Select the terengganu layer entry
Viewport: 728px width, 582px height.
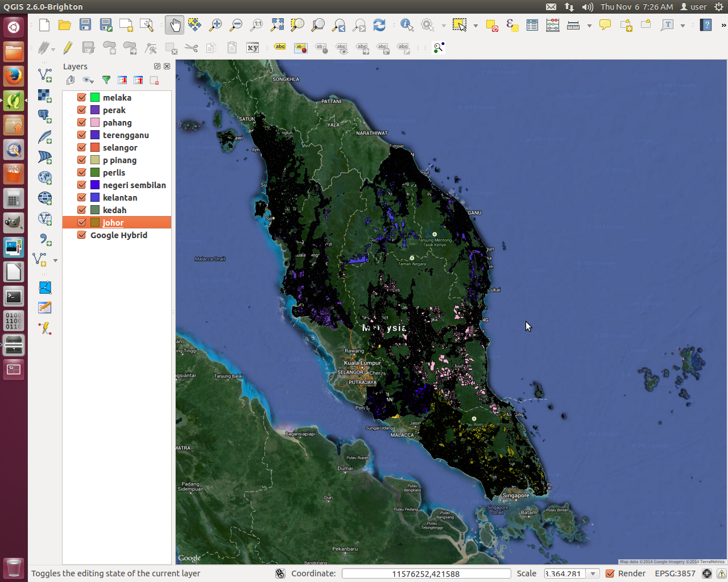click(126, 135)
